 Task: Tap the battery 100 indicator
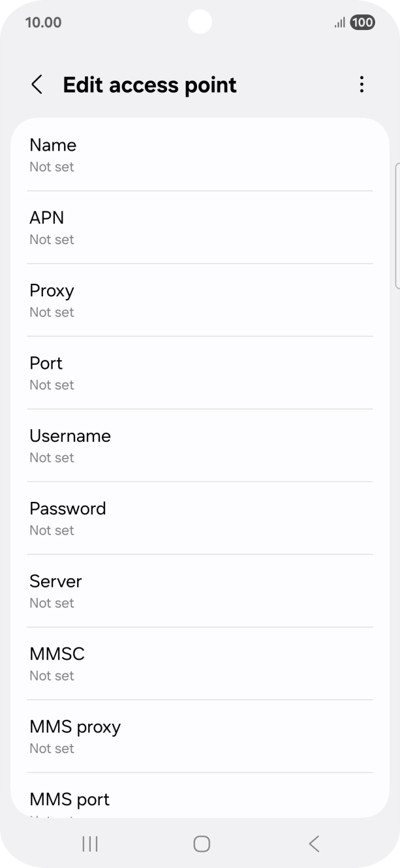click(x=362, y=23)
